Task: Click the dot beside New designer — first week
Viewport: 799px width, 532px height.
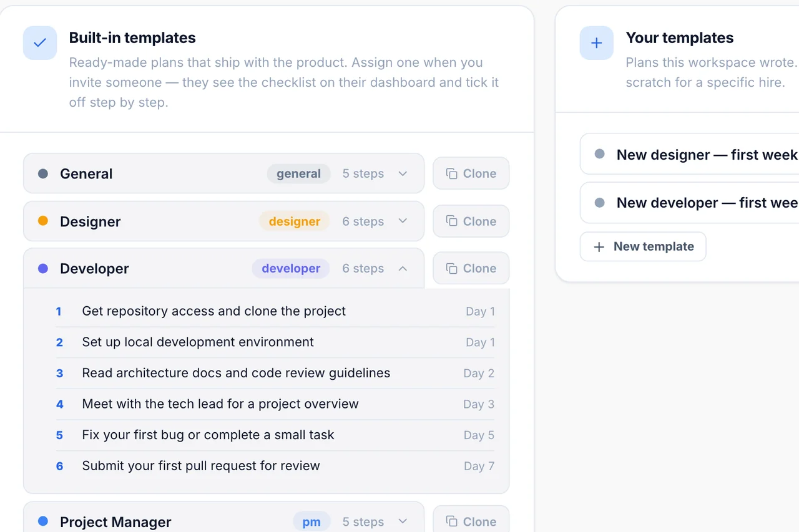Action: (x=600, y=153)
